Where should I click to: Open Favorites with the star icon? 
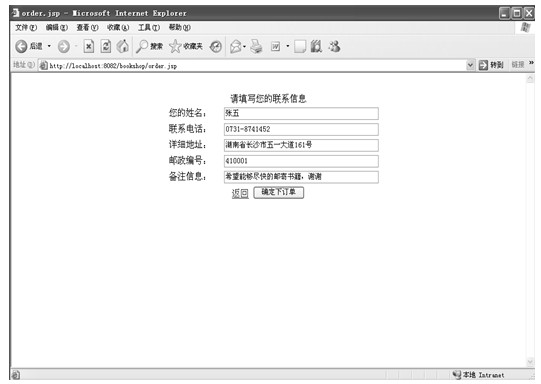(175, 46)
